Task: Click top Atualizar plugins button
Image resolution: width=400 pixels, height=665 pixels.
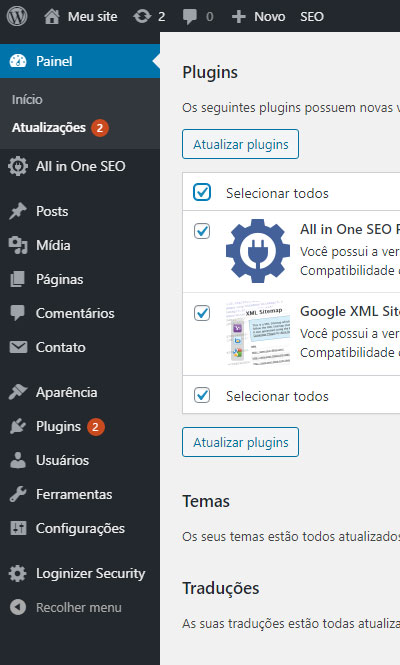Action: pos(241,144)
